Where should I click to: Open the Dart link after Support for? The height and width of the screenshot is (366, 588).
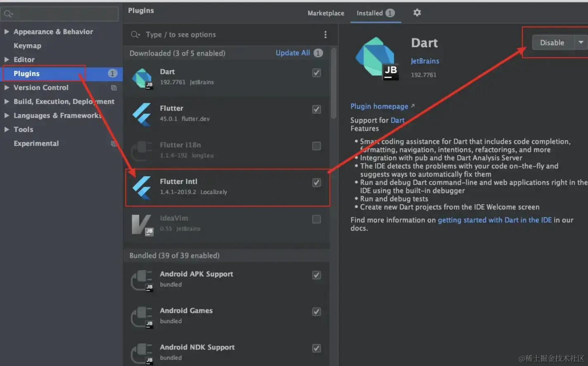[x=397, y=120]
